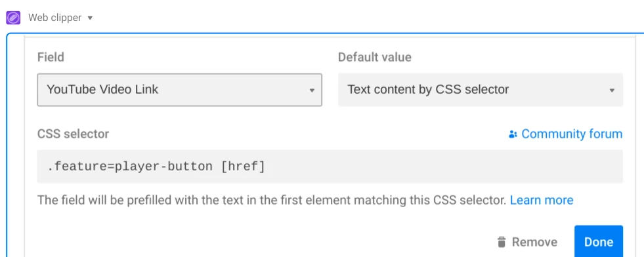
Task: Click the people icon beside Community forum
Action: [x=513, y=134]
